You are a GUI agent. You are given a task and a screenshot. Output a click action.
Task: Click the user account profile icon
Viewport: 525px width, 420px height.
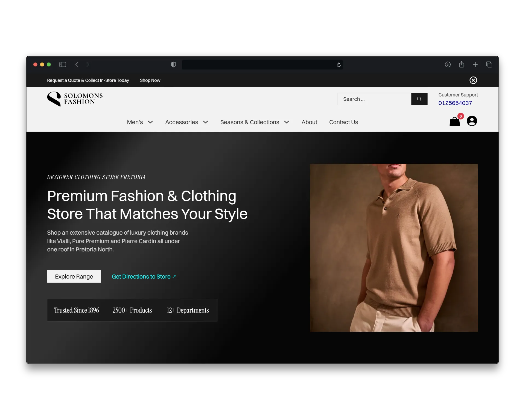click(x=472, y=121)
